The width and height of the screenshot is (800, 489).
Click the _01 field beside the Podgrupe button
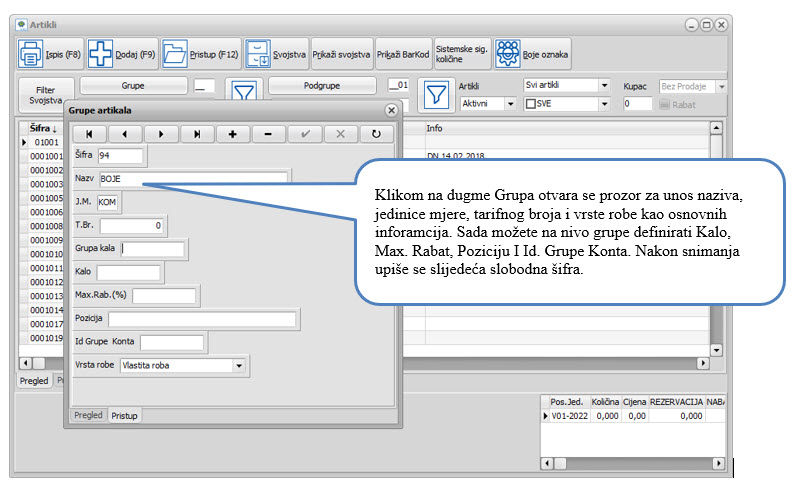(x=398, y=85)
